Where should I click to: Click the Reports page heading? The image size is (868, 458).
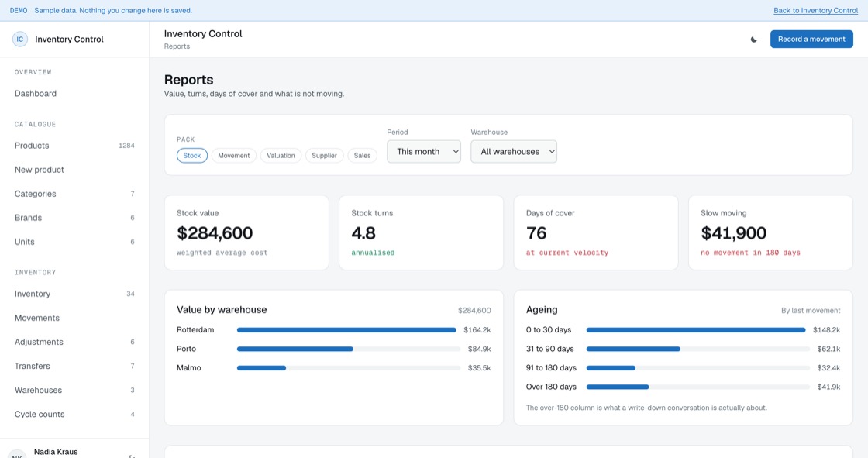[x=189, y=80]
